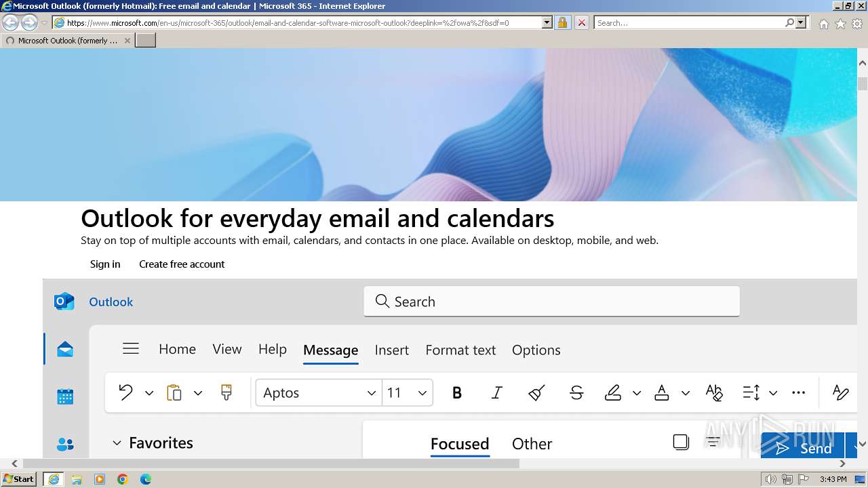Expand the highlight color dropdown arrow
868x488 pixels.
point(637,393)
